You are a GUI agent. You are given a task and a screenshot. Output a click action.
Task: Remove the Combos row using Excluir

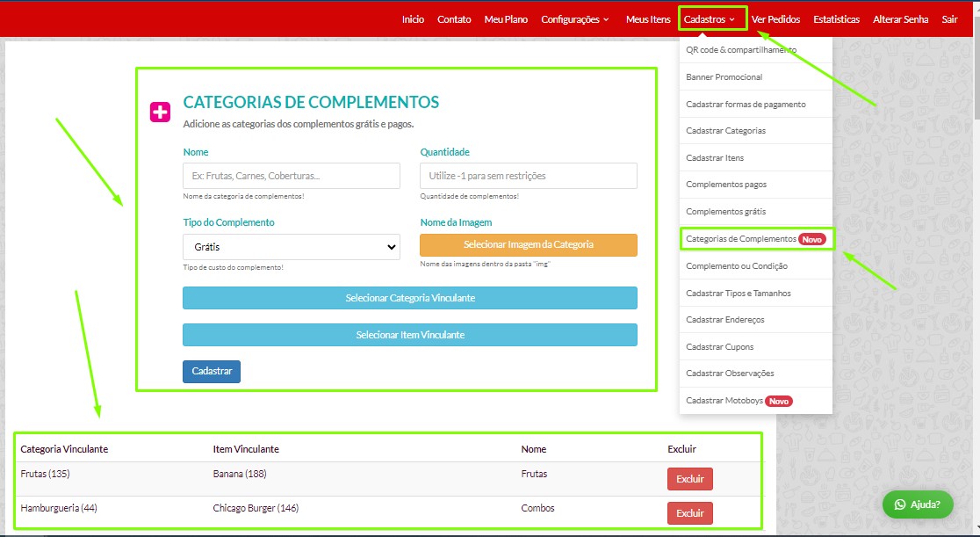click(689, 513)
